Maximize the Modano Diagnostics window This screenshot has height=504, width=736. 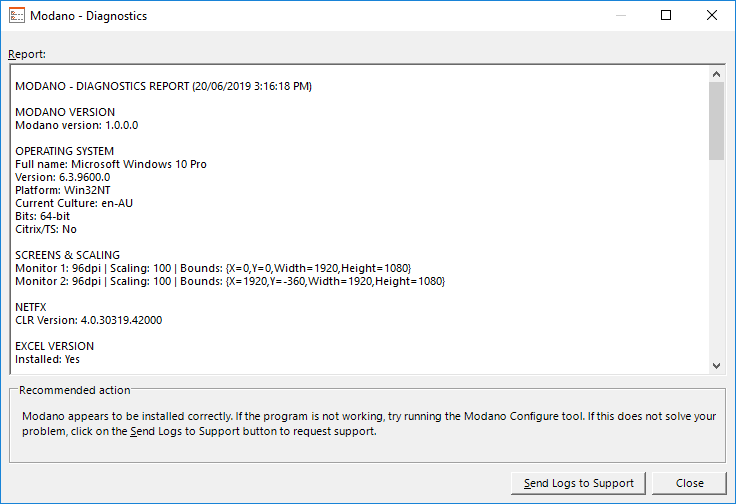tap(666, 16)
